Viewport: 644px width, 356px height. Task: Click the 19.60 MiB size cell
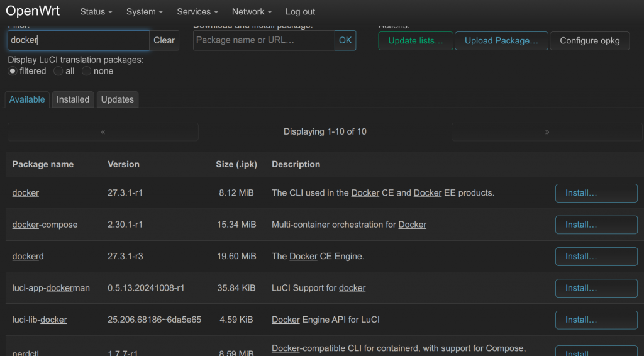[x=236, y=256]
